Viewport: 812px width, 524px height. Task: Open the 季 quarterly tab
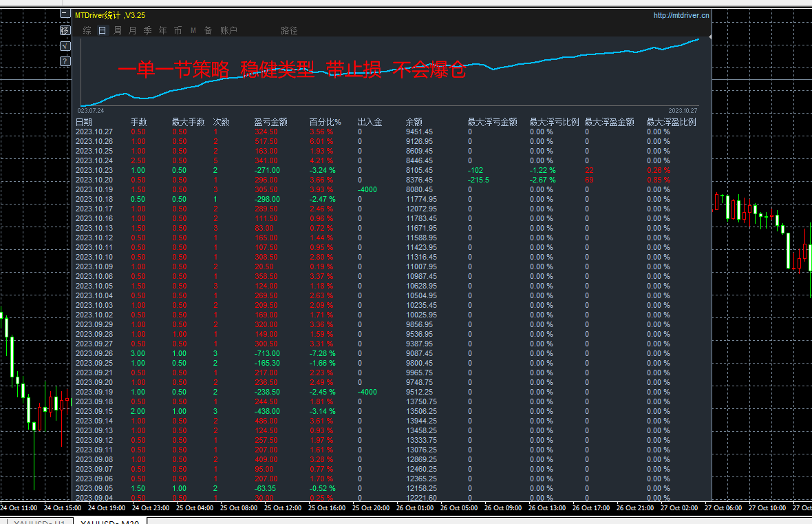tap(147, 30)
